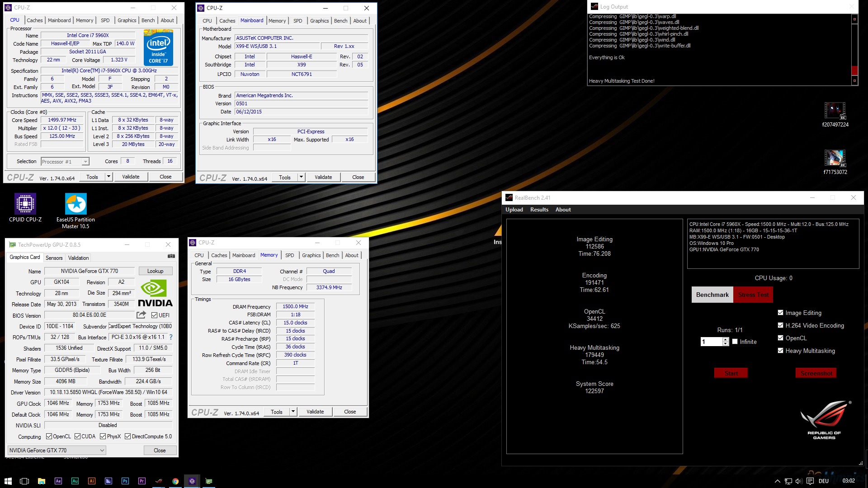The height and width of the screenshot is (488, 868).
Task: Open Tools dropdown arrow in CPU-Z Mainboard window
Action: [x=301, y=177]
